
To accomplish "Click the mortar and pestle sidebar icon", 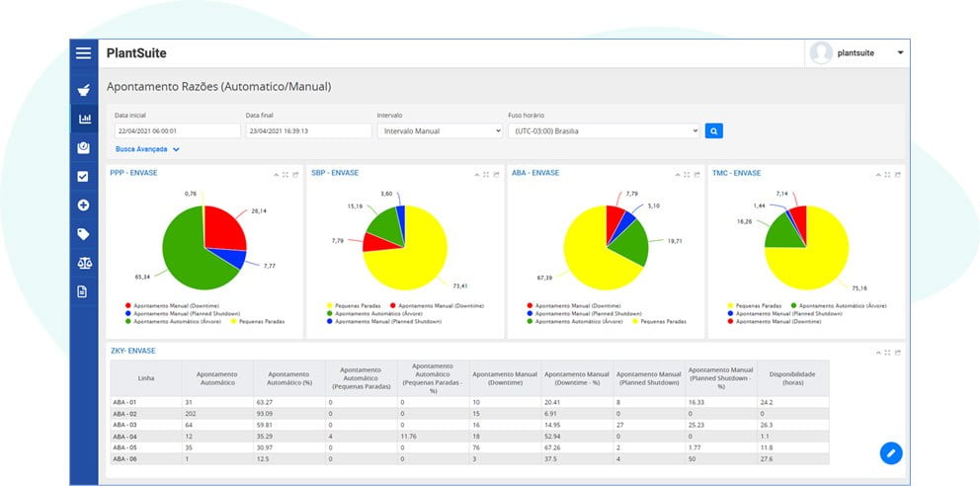I will (83, 91).
